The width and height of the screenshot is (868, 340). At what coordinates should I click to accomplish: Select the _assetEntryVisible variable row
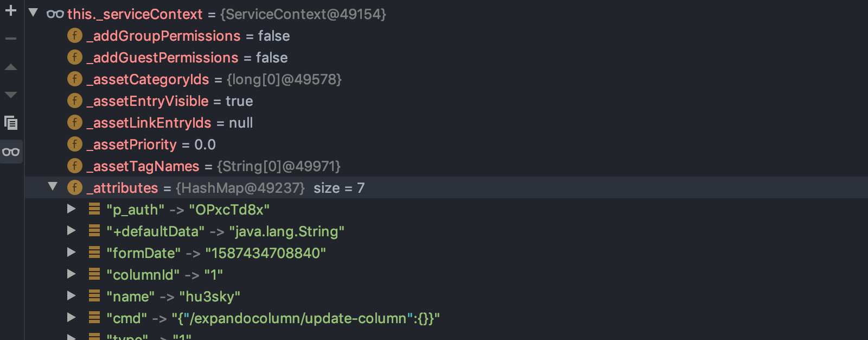pos(170,101)
